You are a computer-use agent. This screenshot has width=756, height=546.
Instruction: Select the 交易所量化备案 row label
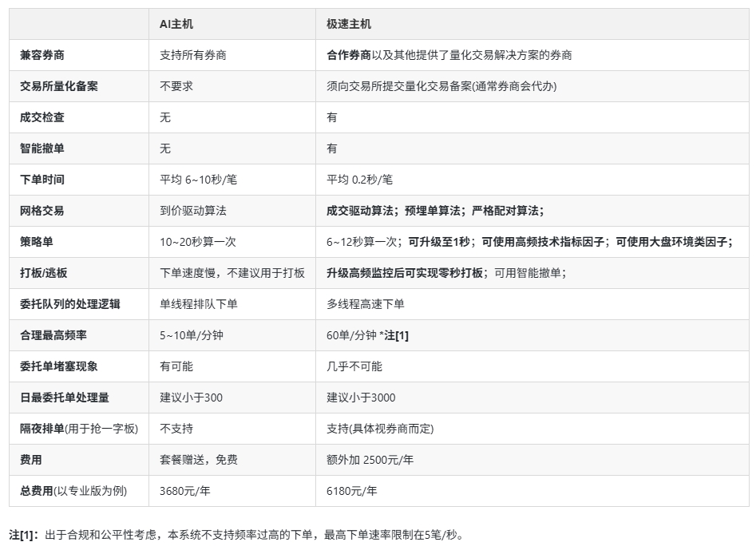click(59, 86)
